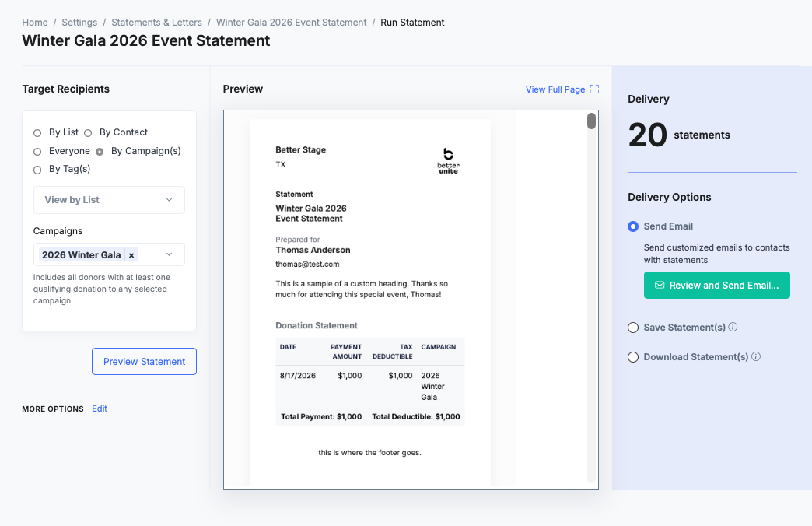Navigate to Statements & Letters breadcrumb
The height and width of the screenshot is (526, 812).
coord(156,23)
